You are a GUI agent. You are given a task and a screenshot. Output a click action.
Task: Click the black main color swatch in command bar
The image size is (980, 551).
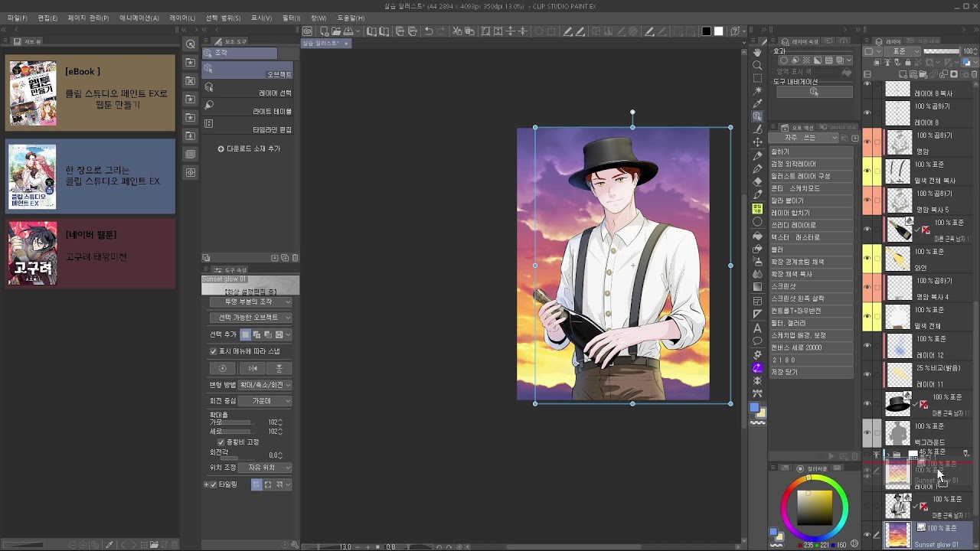point(707,31)
